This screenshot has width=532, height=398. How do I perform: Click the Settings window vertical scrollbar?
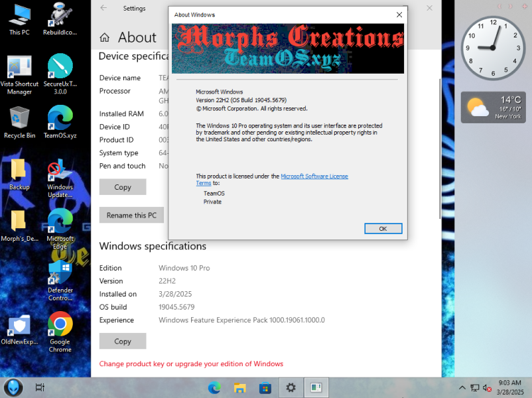(440, 149)
